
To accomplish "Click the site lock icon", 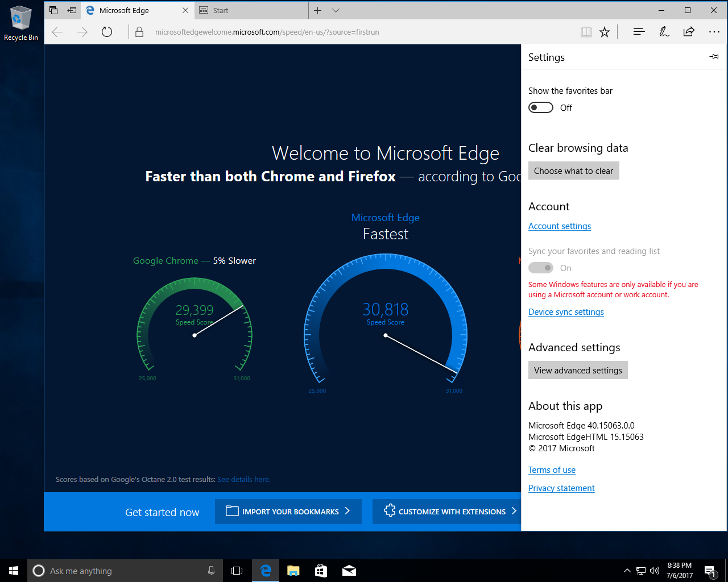I will tap(139, 32).
